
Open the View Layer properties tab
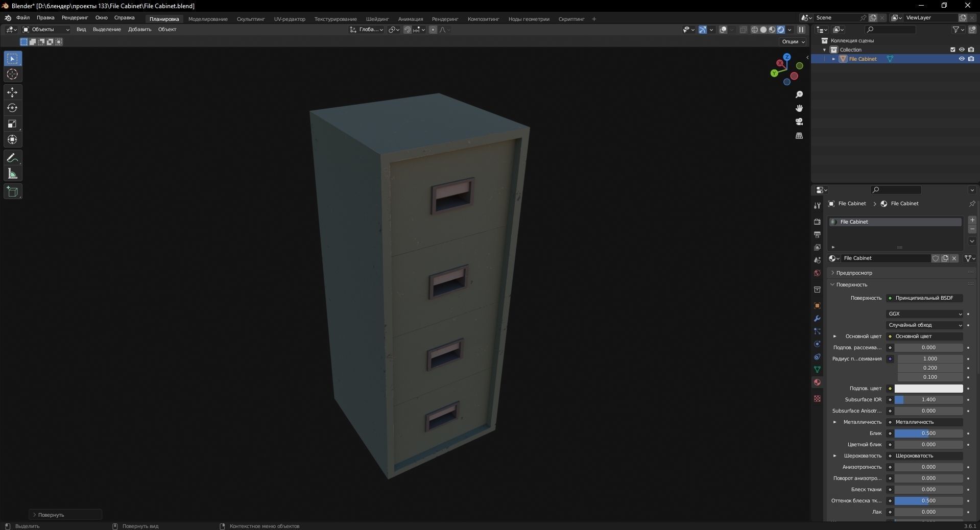tap(817, 247)
